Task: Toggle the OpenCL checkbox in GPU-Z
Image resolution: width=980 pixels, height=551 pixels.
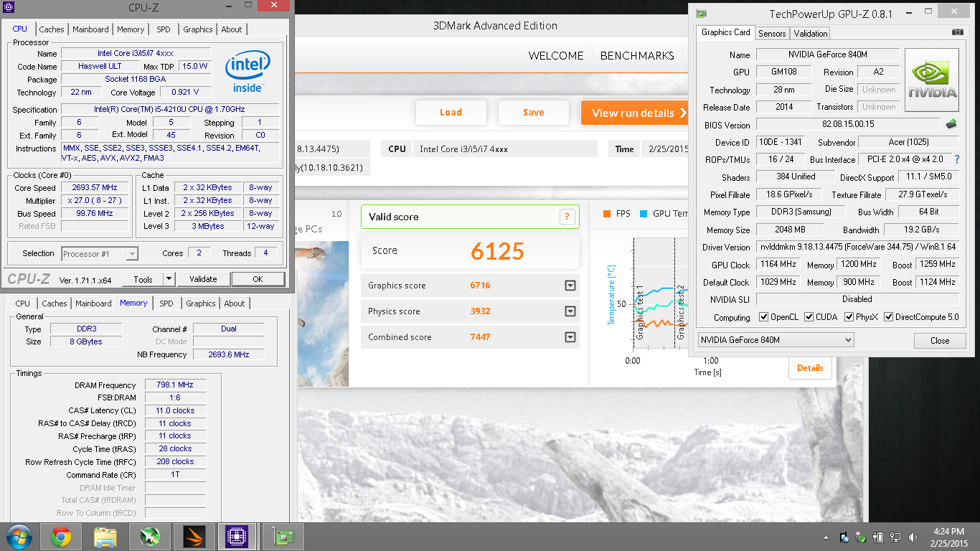Action: tap(764, 317)
